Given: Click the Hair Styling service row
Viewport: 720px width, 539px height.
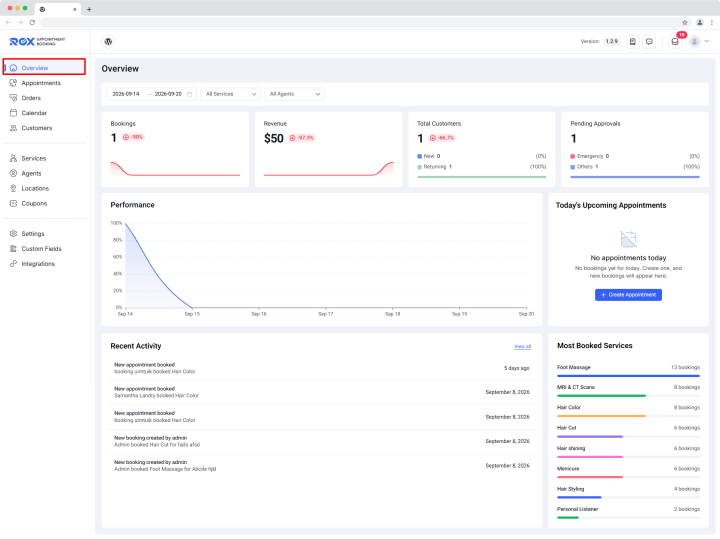Looking at the screenshot, I should [628, 493].
